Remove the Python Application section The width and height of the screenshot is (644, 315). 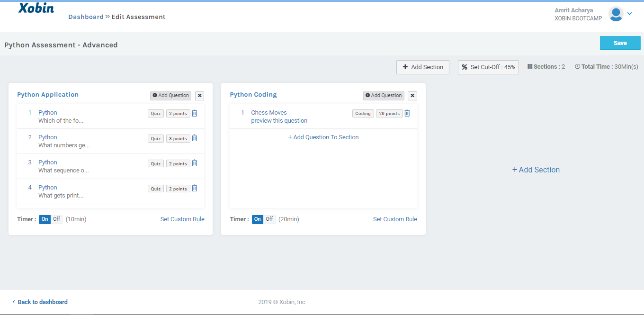tap(200, 96)
